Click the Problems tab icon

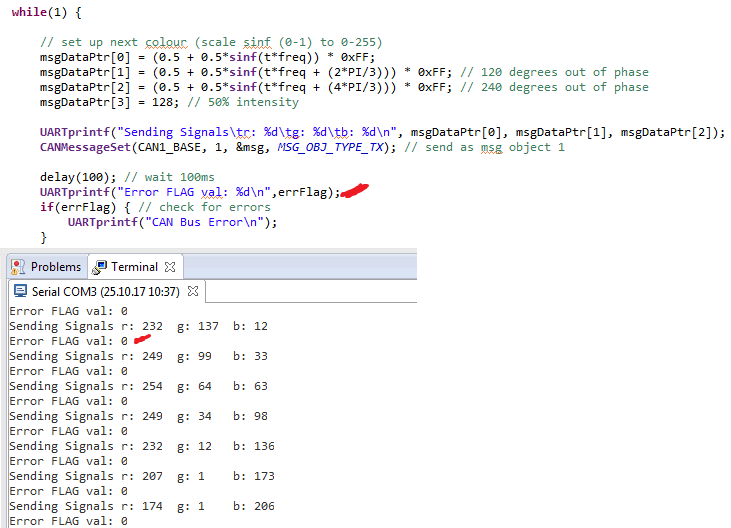pos(18,267)
